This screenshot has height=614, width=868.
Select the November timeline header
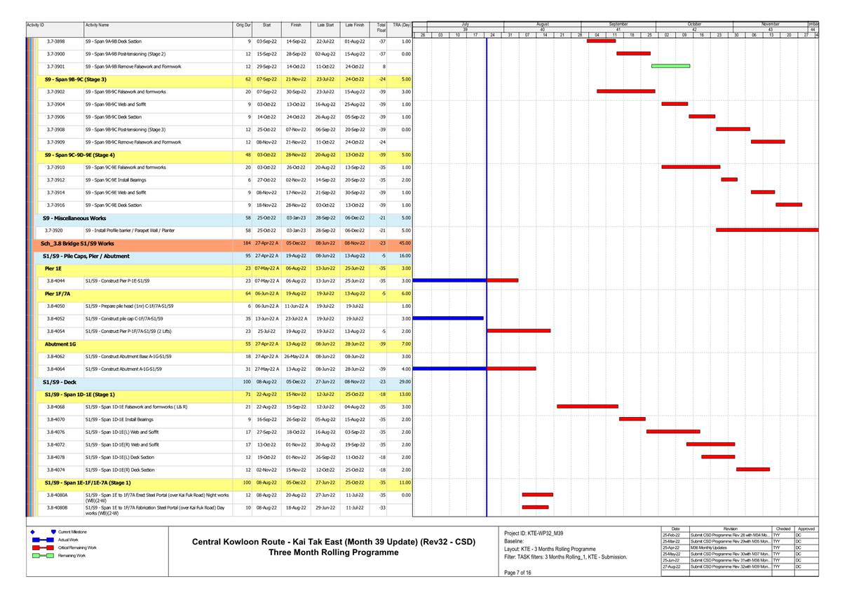(x=769, y=23)
